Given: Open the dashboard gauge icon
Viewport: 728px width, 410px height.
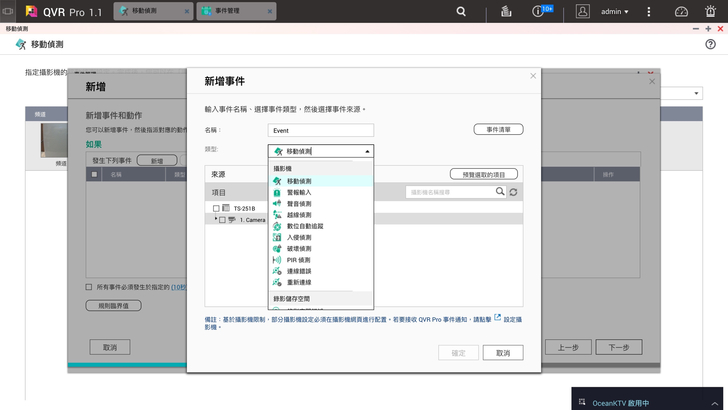Looking at the screenshot, I should pyautogui.click(x=681, y=11).
